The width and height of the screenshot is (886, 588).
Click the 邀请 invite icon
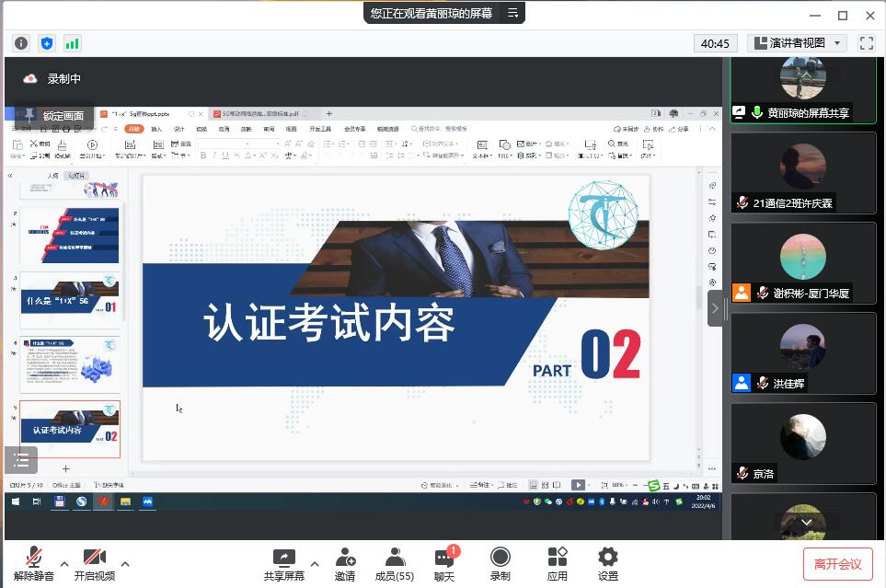point(345,563)
